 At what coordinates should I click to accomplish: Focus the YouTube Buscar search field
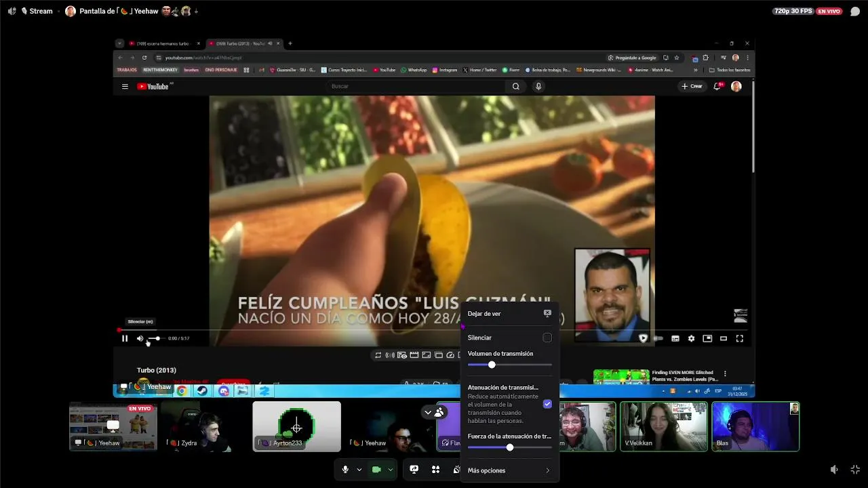pos(415,86)
